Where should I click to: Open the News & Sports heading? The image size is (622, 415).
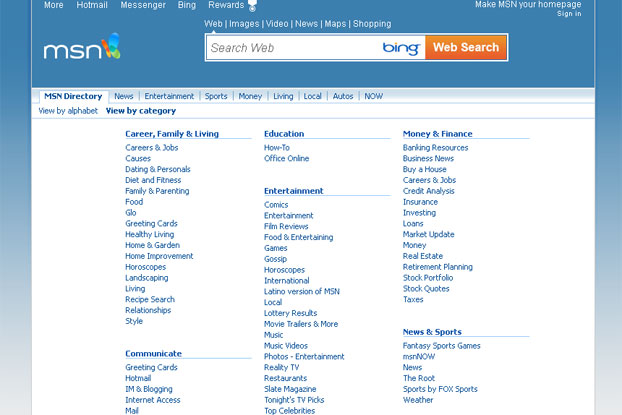pyautogui.click(x=432, y=332)
